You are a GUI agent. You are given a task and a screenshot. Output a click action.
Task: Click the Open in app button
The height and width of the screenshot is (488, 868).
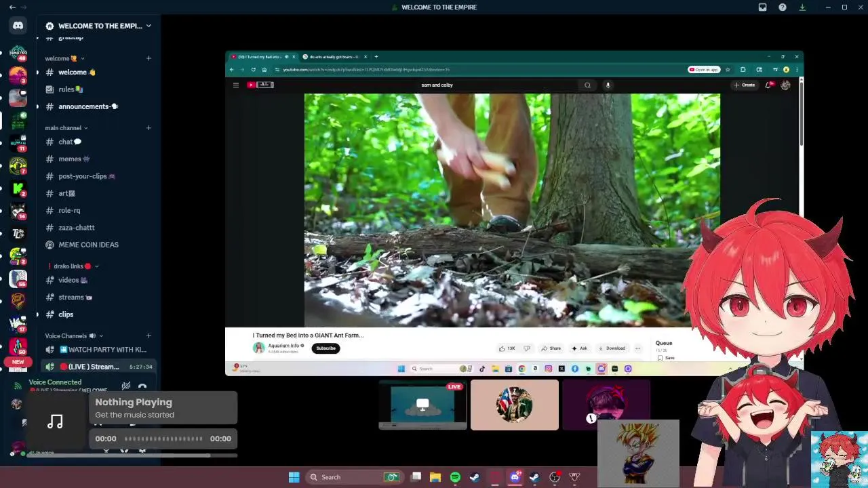click(704, 69)
